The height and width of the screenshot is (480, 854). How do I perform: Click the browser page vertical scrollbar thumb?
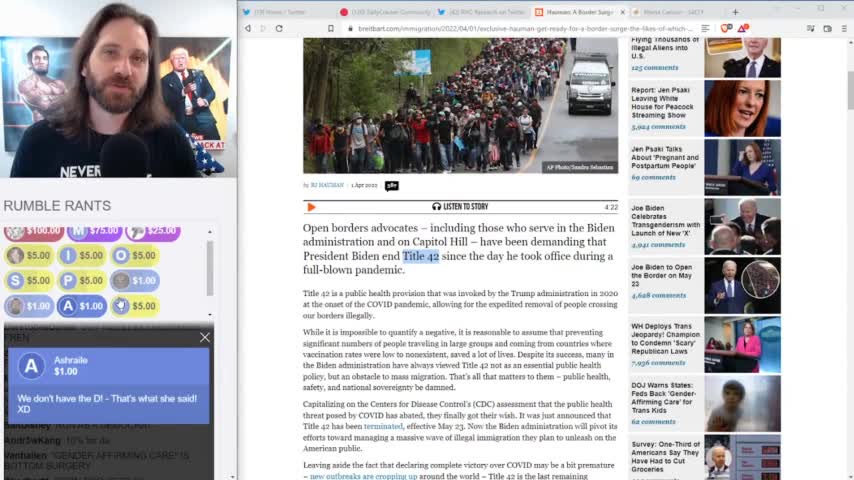[x=850, y=89]
